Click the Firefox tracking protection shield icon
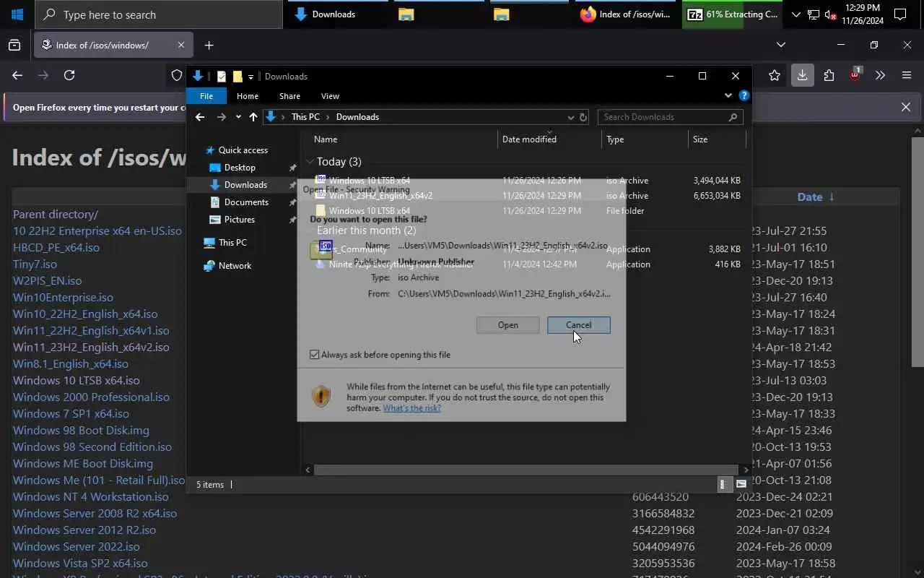The image size is (924, 578). [177, 75]
